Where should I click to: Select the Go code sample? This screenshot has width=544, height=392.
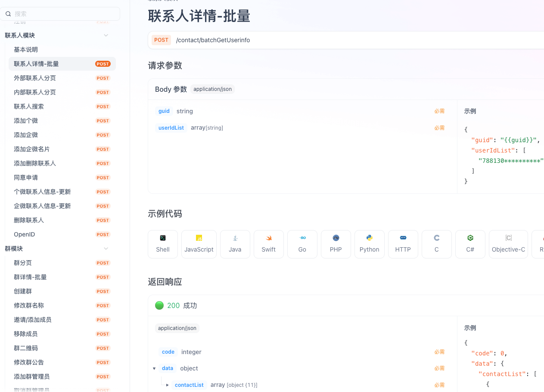(302, 244)
